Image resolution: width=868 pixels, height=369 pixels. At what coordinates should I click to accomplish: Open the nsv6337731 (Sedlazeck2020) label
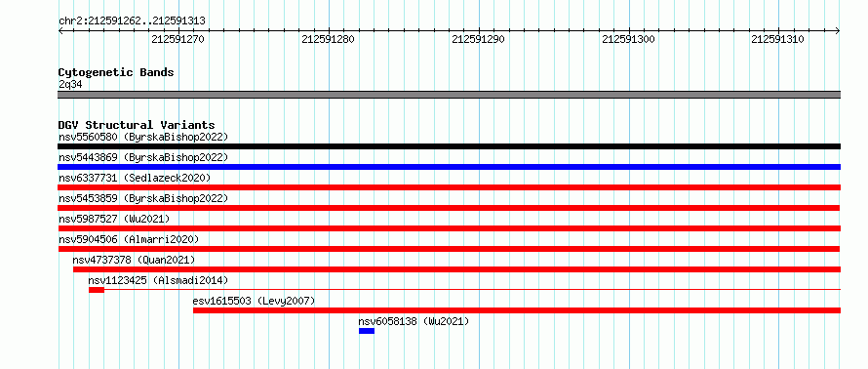tap(135, 178)
